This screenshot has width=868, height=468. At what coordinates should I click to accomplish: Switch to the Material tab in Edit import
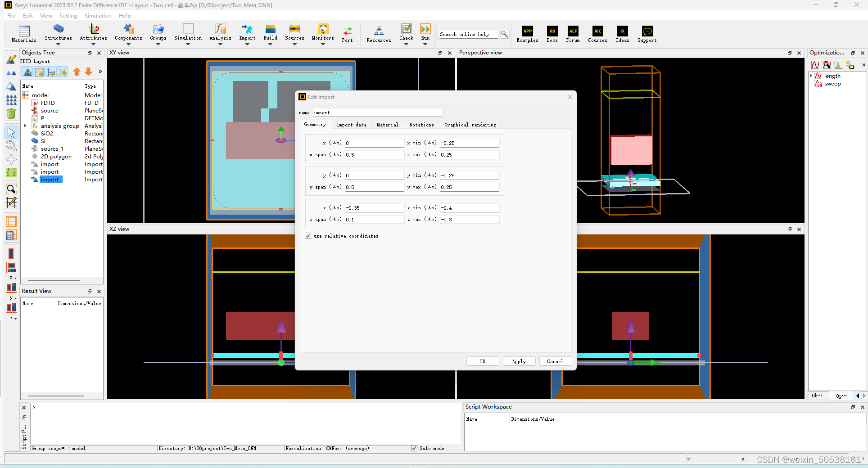click(x=387, y=125)
